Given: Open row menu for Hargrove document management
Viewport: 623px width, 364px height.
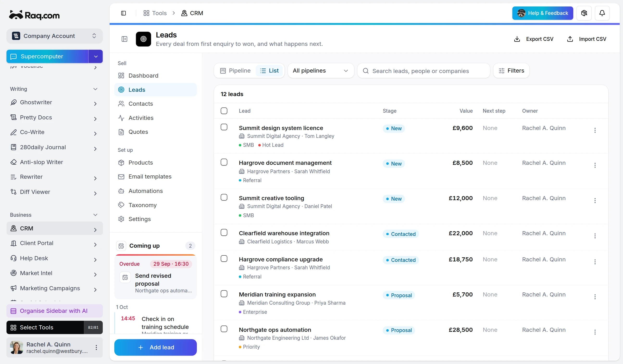Looking at the screenshot, I should click(x=595, y=165).
